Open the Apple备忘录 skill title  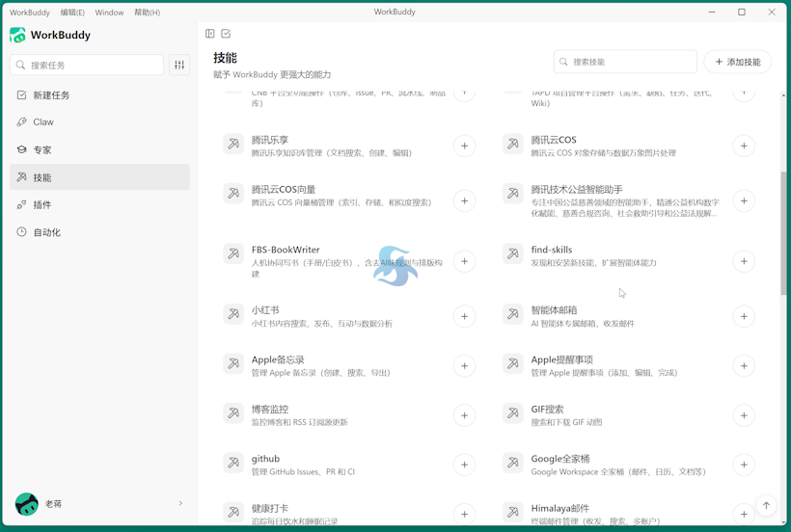pyautogui.click(x=278, y=359)
